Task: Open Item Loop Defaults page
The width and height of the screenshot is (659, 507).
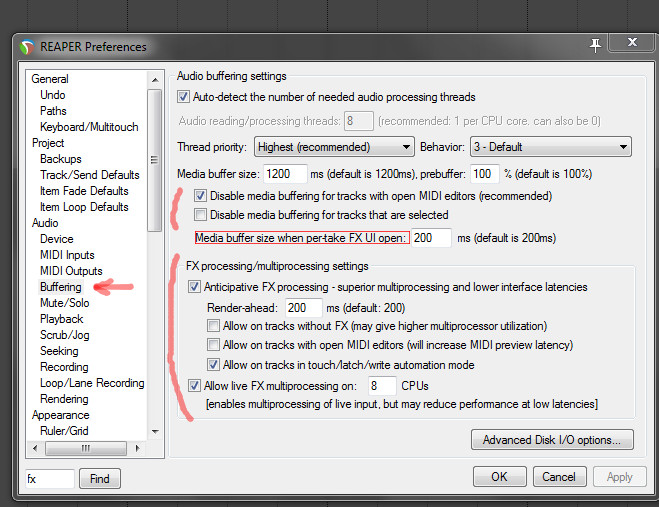Action: point(84,206)
